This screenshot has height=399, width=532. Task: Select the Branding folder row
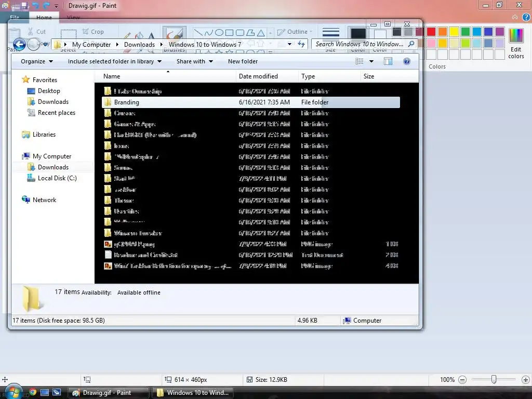[251, 102]
